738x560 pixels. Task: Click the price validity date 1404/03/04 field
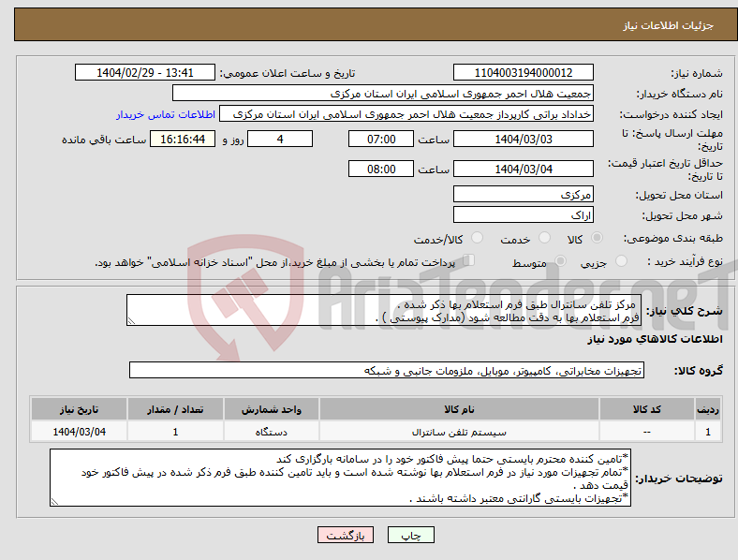[x=523, y=169]
